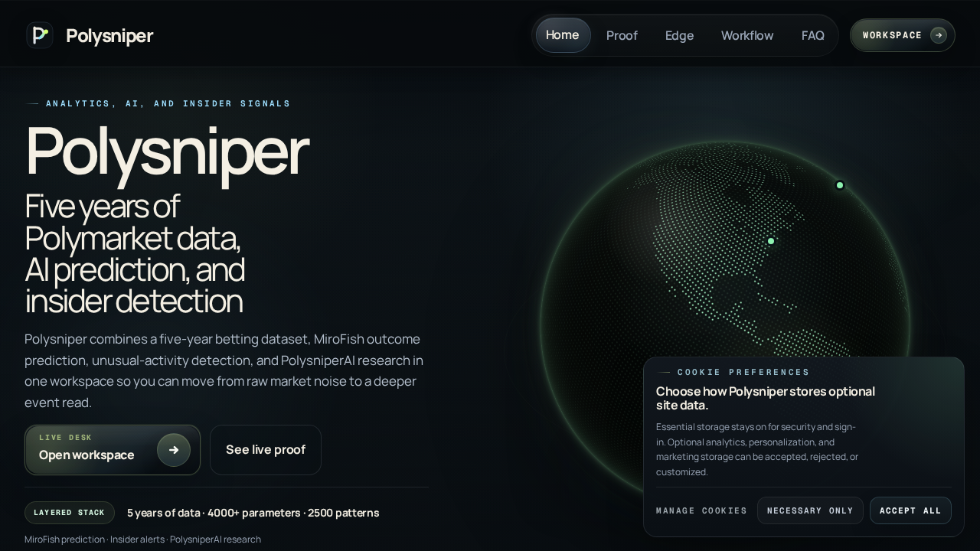Click the 'Polysniper combines a five-year betting dataset' paragraph
980x551 pixels.
(224, 370)
